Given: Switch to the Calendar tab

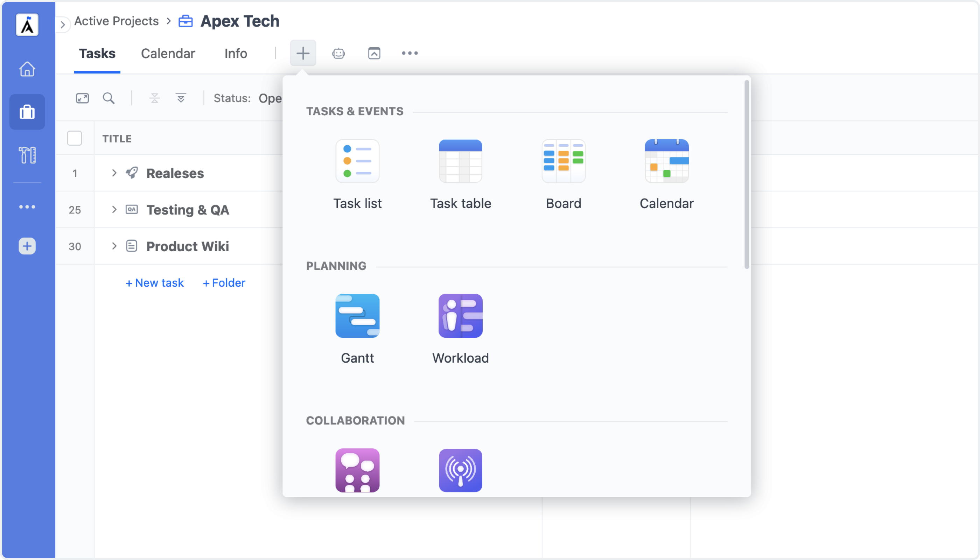Looking at the screenshot, I should (x=168, y=54).
